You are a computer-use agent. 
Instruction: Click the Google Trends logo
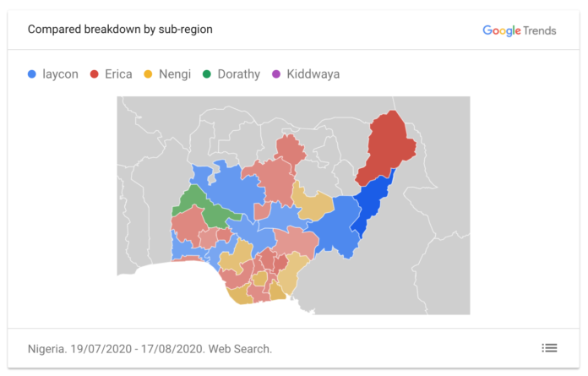pos(519,30)
